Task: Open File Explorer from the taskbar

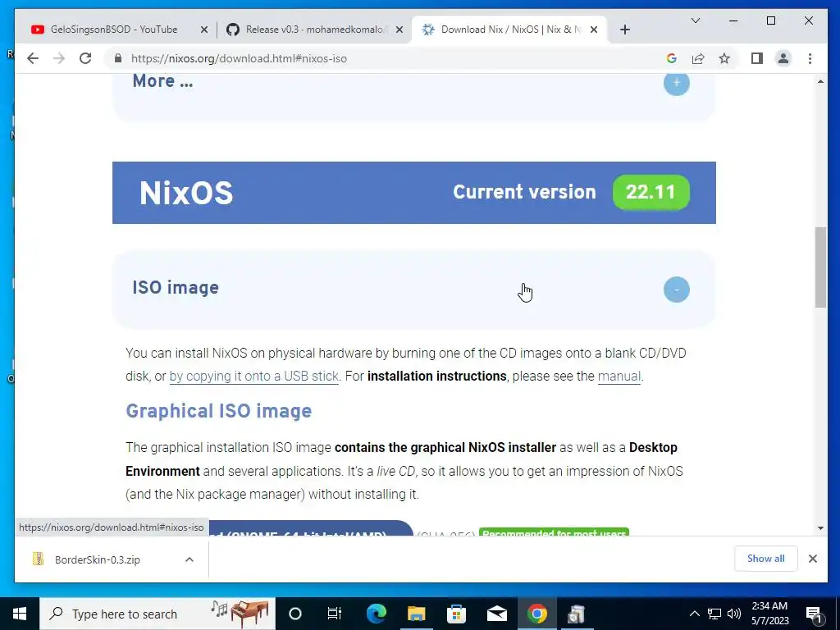Action: (416, 614)
